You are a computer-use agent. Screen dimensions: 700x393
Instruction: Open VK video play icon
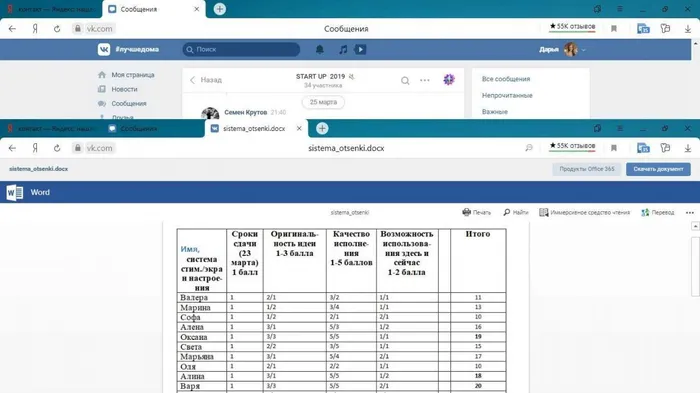tap(360, 49)
